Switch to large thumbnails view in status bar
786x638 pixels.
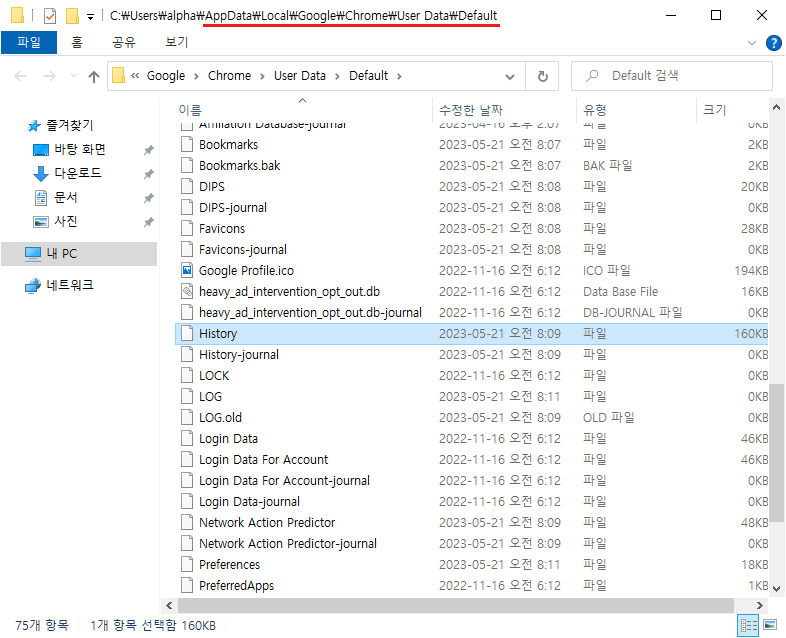pos(770,625)
